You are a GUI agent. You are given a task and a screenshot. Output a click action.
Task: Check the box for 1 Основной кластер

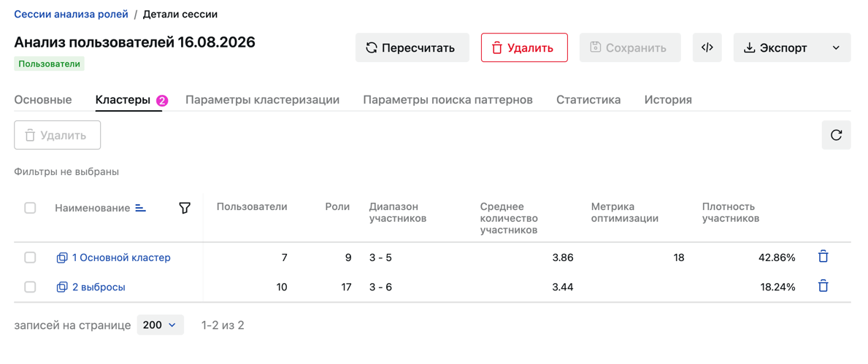[x=31, y=257]
